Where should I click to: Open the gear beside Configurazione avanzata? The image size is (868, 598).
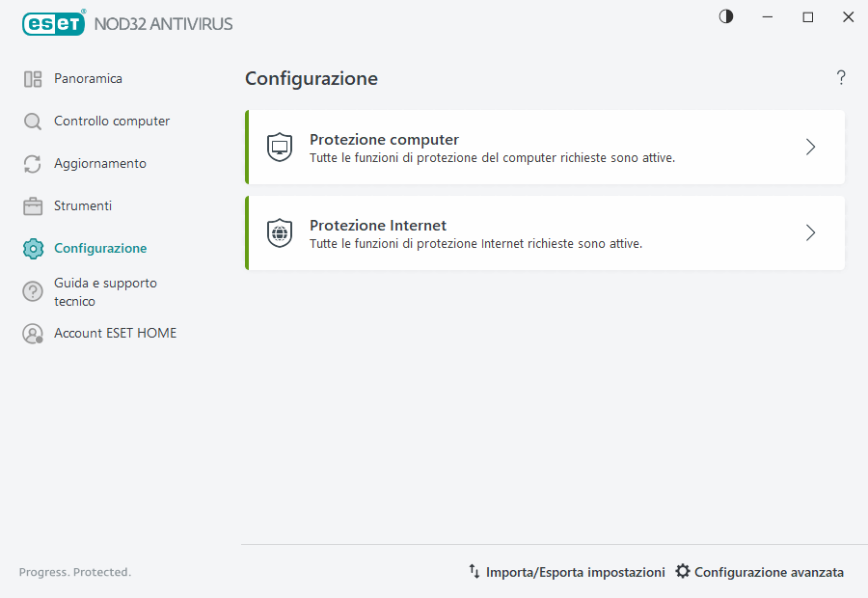682,571
